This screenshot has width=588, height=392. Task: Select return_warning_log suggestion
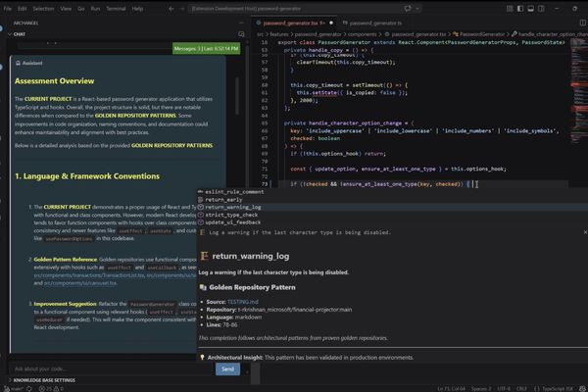pos(392,207)
